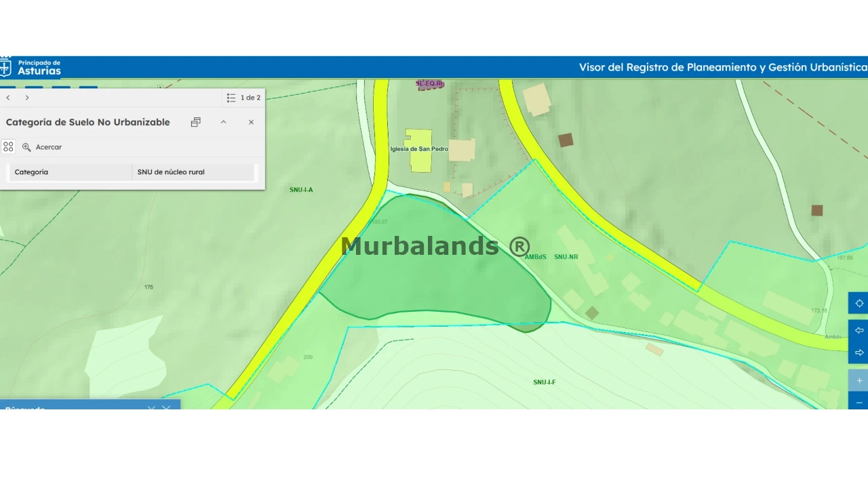Viewport: 868px width, 488px height.
Task: Click the AMBdS label on the map
Action: click(x=536, y=257)
